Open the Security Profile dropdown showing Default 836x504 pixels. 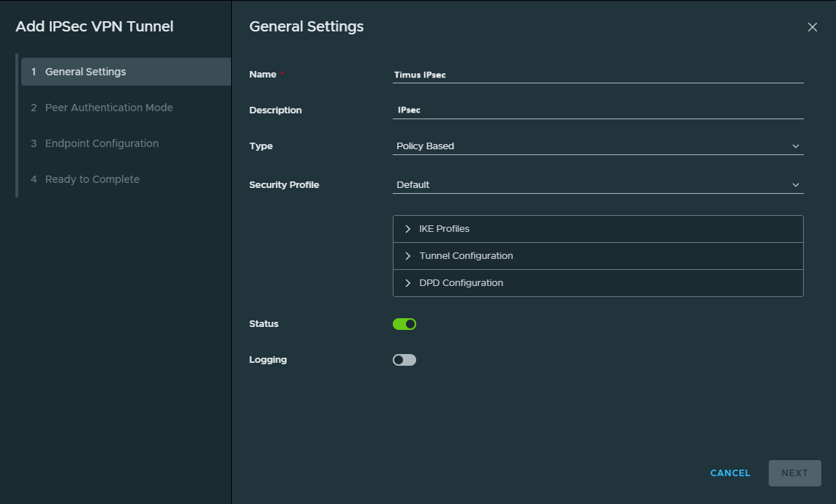pyautogui.click(x=598, y=184)
